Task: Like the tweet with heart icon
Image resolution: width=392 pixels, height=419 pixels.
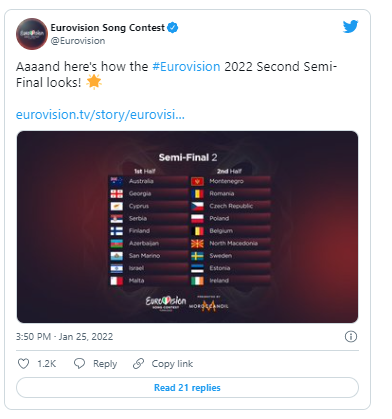Action: point(23,363)
